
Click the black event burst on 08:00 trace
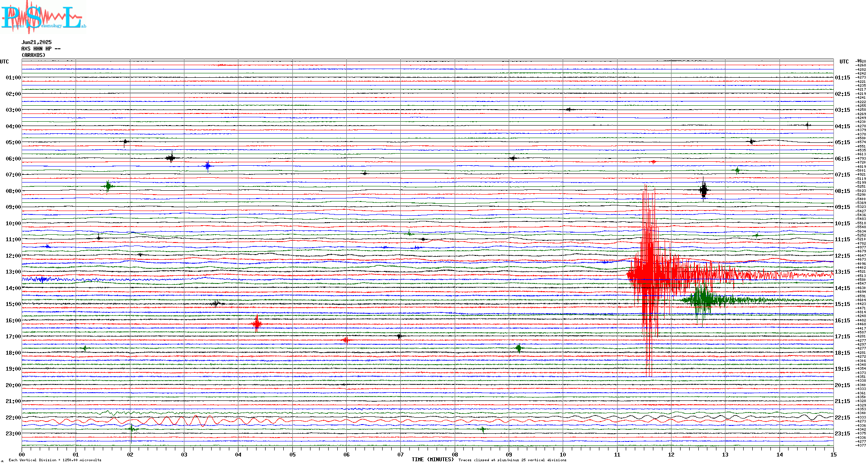pyautogui.click(x=704, y=190)
